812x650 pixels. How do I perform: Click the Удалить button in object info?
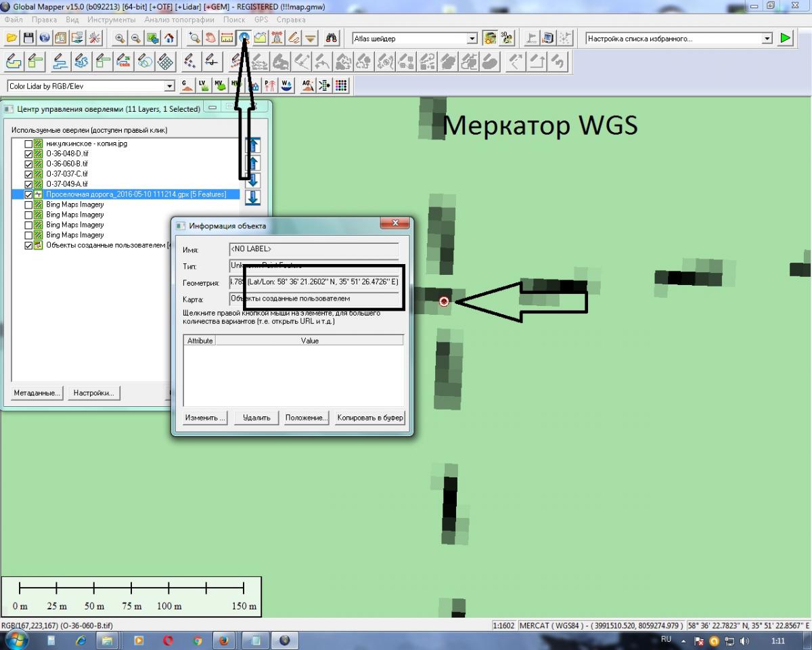pos(256,418)
